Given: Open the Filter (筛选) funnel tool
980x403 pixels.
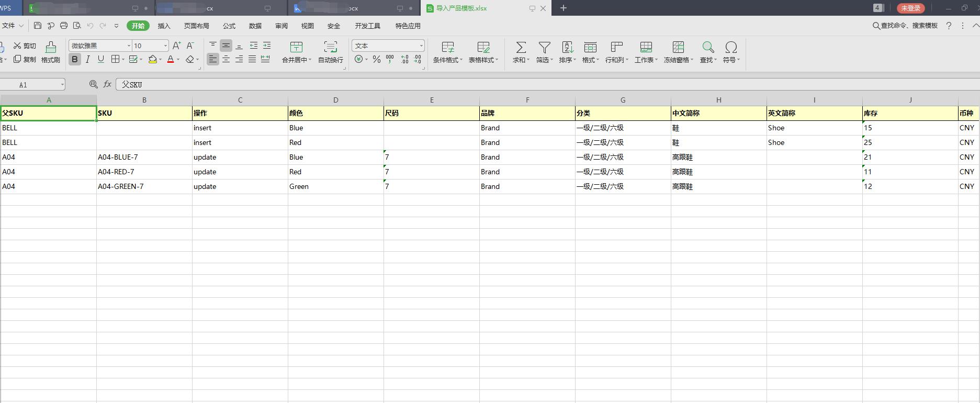Looking at the screenshot, I should [544, 48].
